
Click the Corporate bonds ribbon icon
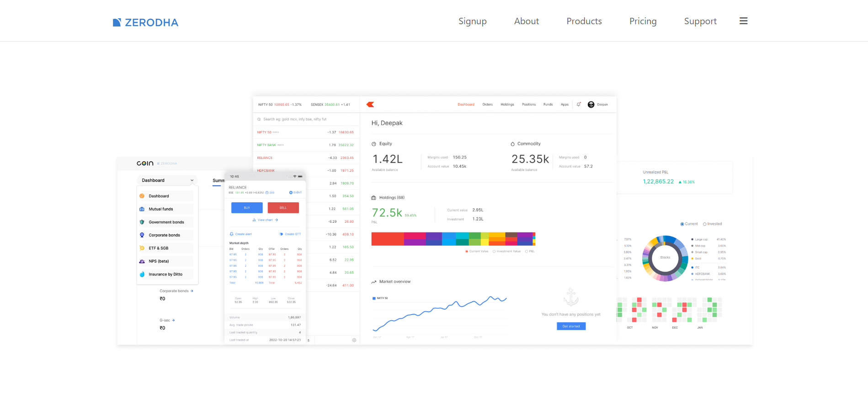pos(142,235)
